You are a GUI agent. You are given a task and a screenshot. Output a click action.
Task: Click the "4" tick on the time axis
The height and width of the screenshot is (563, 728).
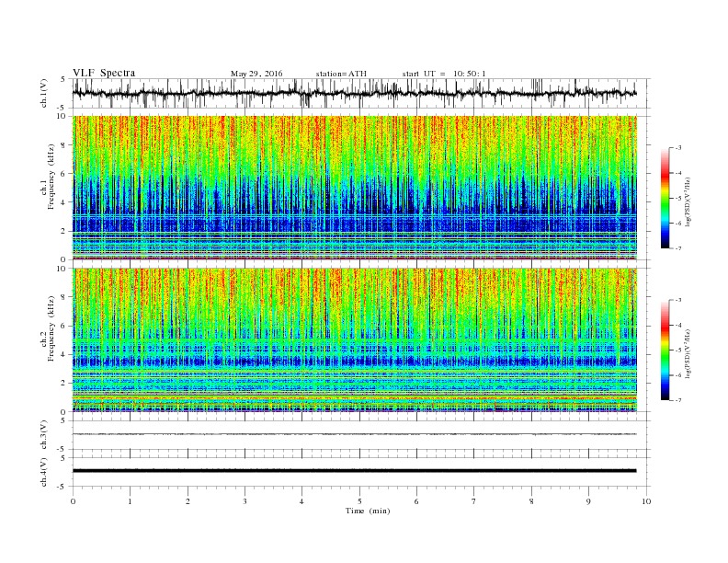click(x=301, y=501)
